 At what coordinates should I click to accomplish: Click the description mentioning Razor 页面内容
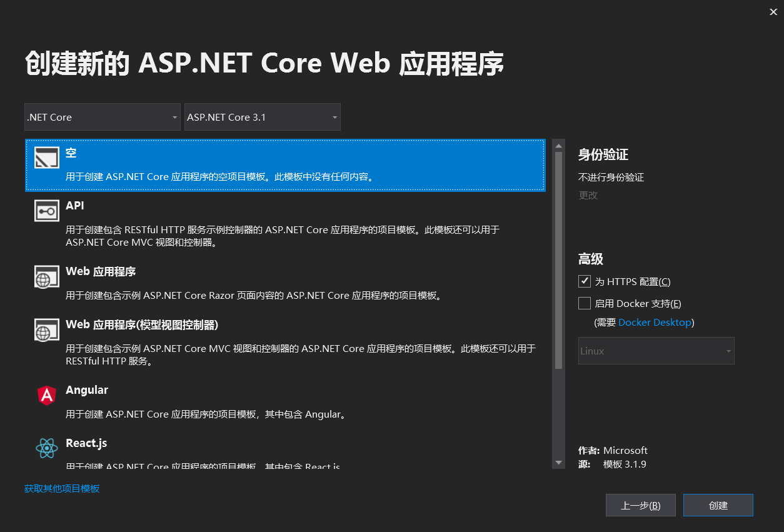pyautogui.click(x=255, y=295)
